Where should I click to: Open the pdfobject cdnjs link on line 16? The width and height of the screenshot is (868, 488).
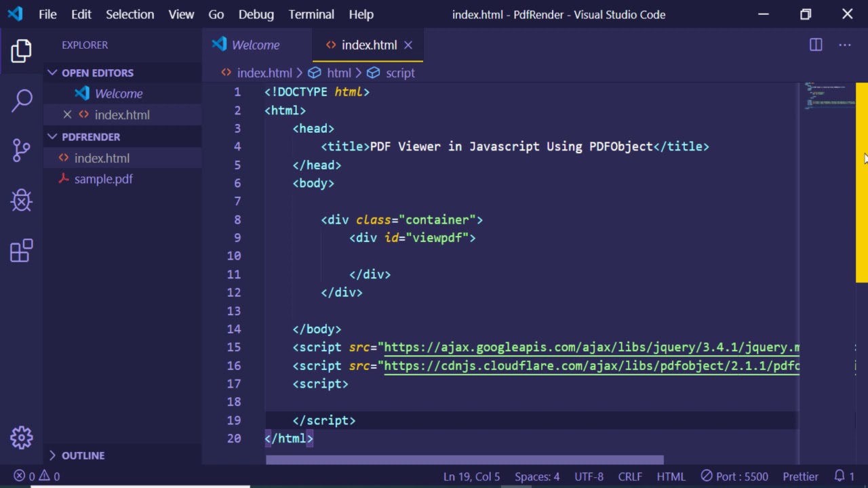(x=592, y=365)
